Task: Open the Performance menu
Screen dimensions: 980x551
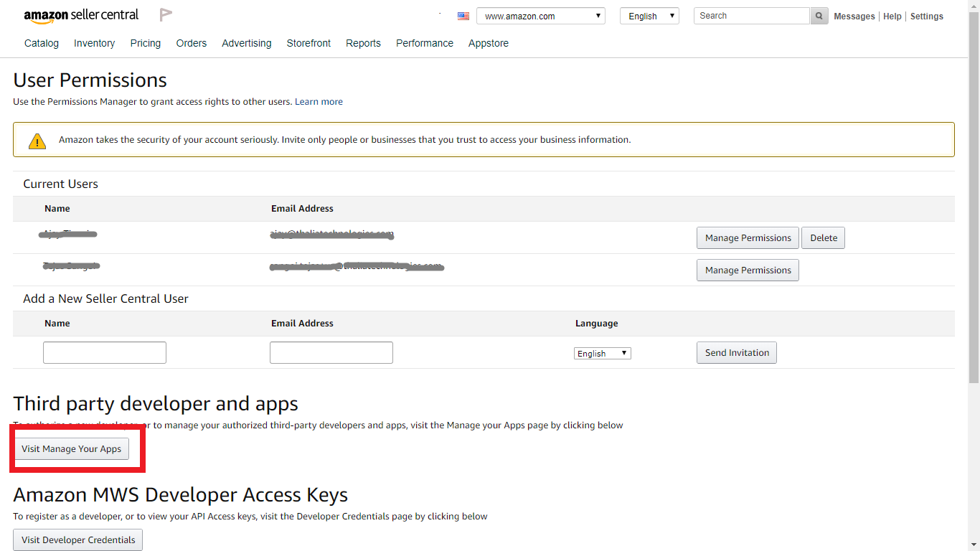Action: click(x=425, y=43)
